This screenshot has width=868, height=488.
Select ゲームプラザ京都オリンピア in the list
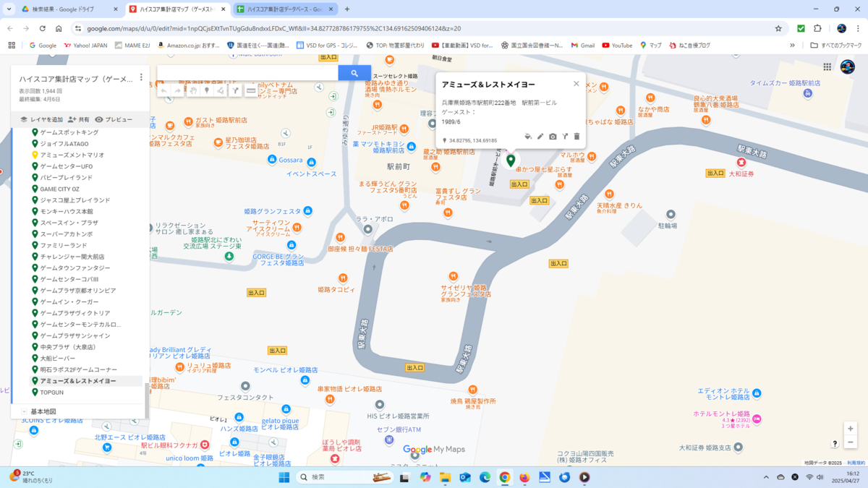[78, 291]
